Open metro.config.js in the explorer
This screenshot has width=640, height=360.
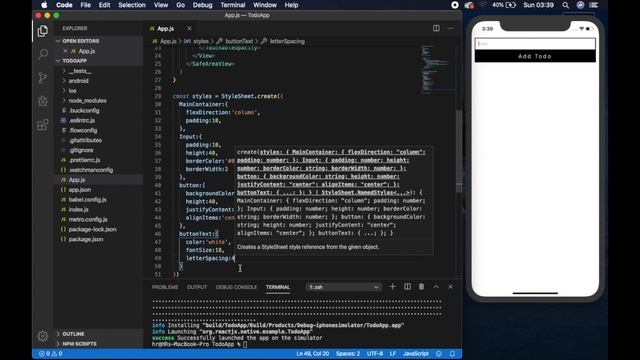click(x=88, y=219)
